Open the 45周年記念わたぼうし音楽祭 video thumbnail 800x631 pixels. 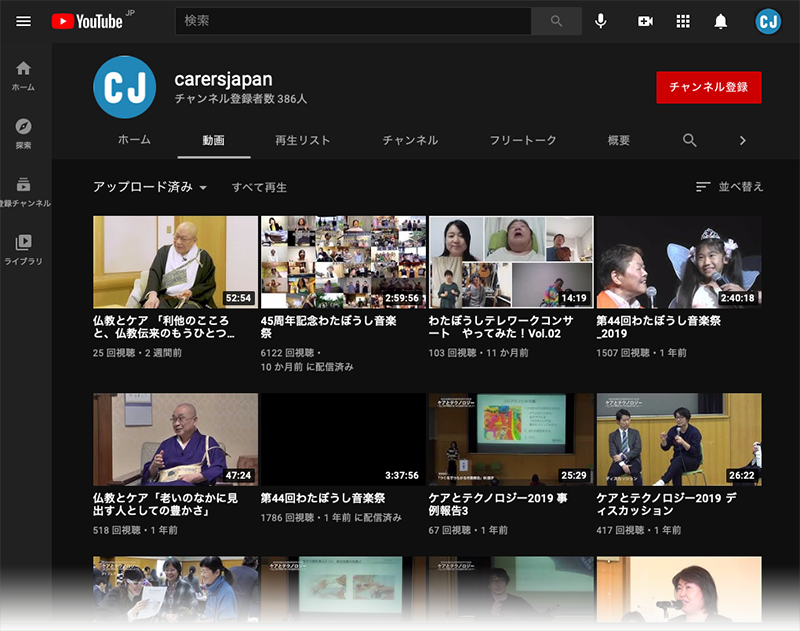tap(343, 262)
